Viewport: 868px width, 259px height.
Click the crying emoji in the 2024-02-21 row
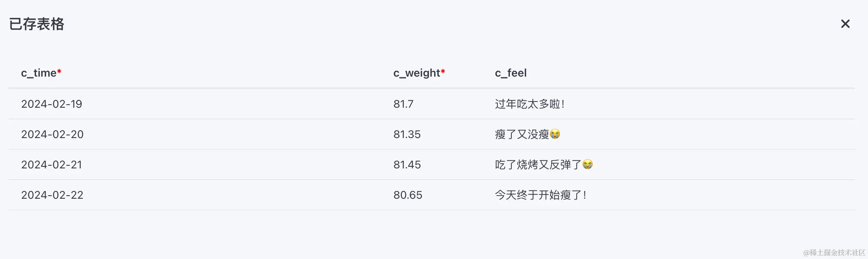click(588, 164)
